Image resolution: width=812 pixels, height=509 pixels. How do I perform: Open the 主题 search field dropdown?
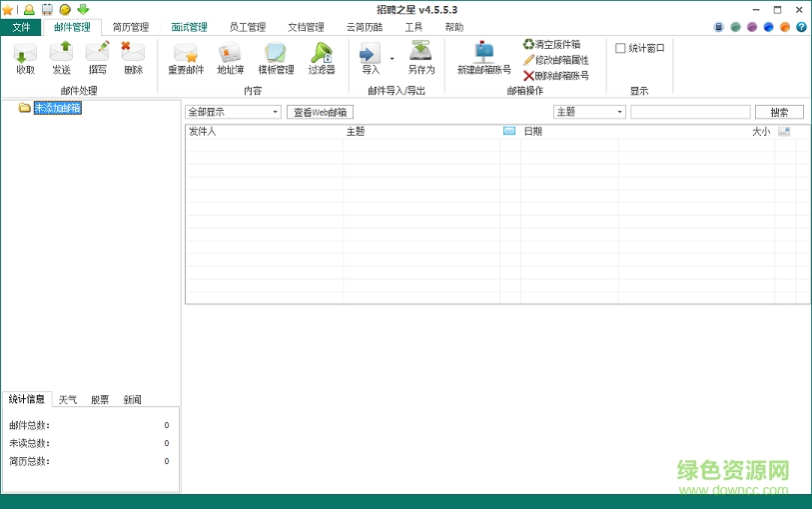pos(590,112)
